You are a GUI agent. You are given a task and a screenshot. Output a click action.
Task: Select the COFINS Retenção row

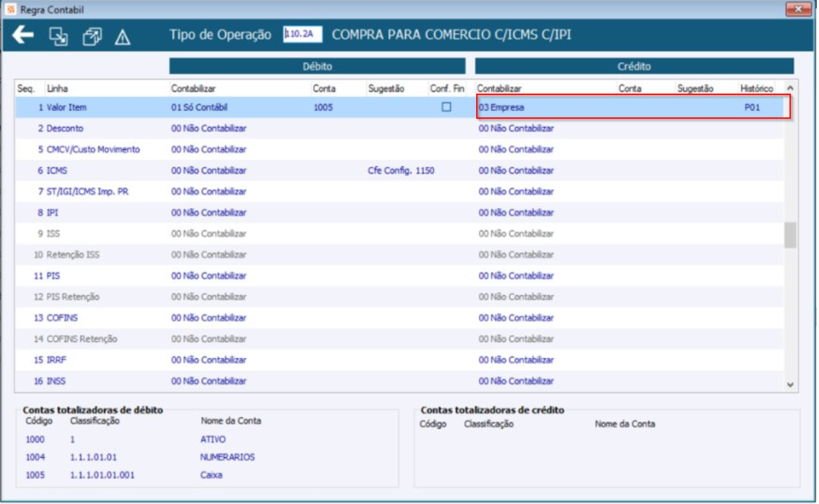(x=400, y=339)
